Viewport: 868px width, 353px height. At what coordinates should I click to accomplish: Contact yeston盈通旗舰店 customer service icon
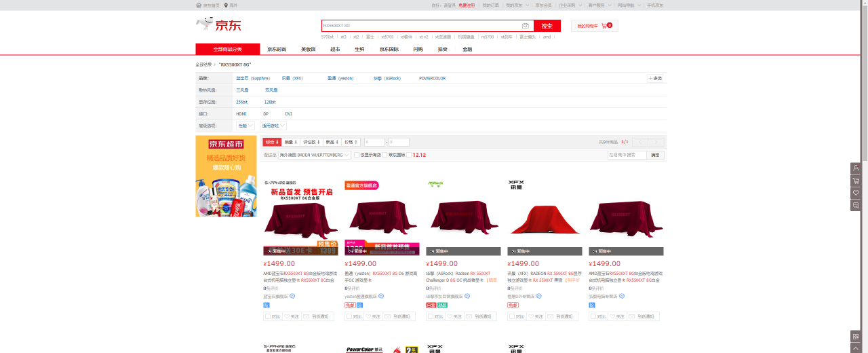click(x=381, y=296)
